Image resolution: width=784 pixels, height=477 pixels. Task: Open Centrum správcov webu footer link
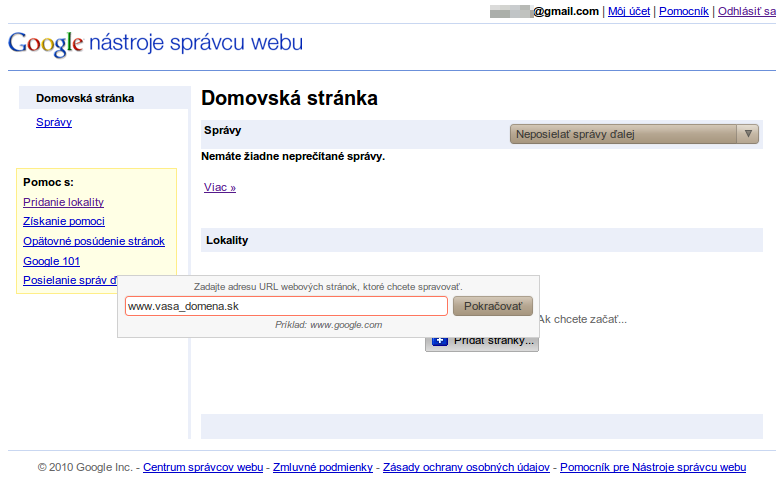click(x=203, y=467)
